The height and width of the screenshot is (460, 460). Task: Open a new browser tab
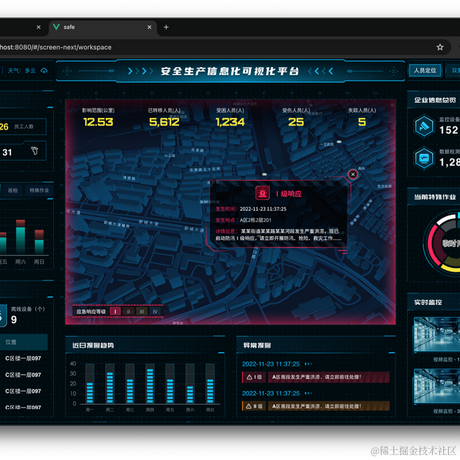click(166, 27)
